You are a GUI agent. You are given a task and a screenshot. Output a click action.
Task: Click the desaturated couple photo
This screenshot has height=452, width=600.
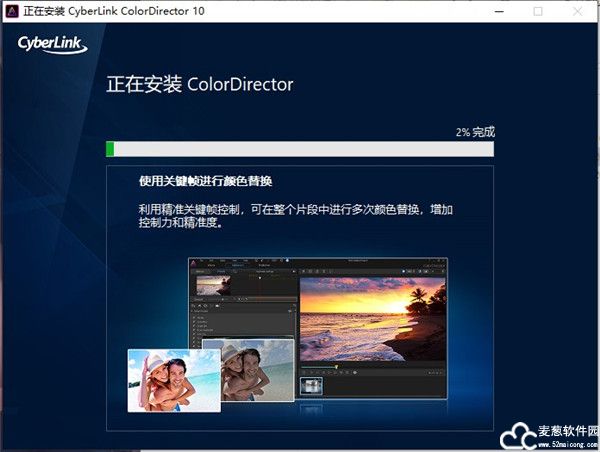click(x=258, y=370)
